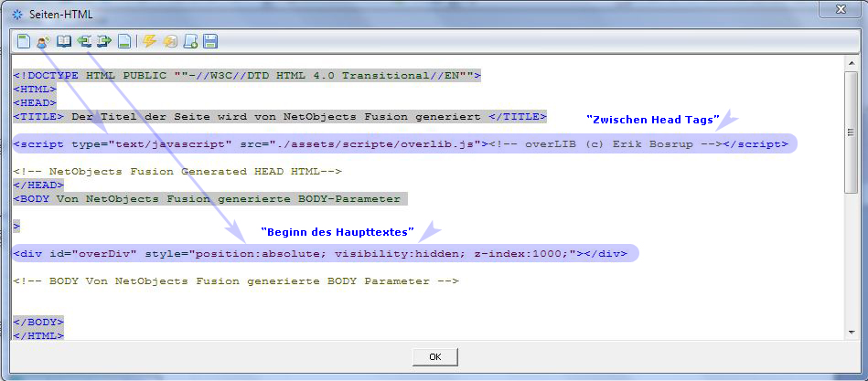This screenshot has height=381, width=868.
Task: Click the yellow lightning bolt icon
Action: tap(150, 41)
